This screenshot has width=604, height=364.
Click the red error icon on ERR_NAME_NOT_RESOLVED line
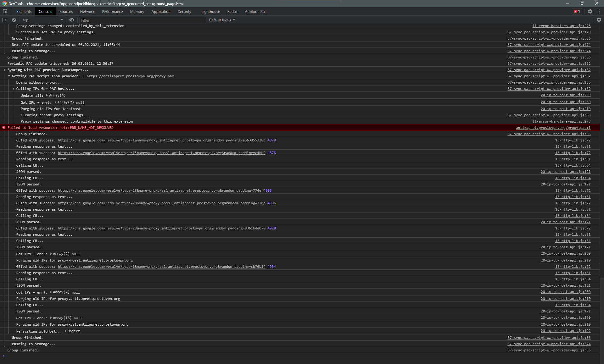point(4,128)
